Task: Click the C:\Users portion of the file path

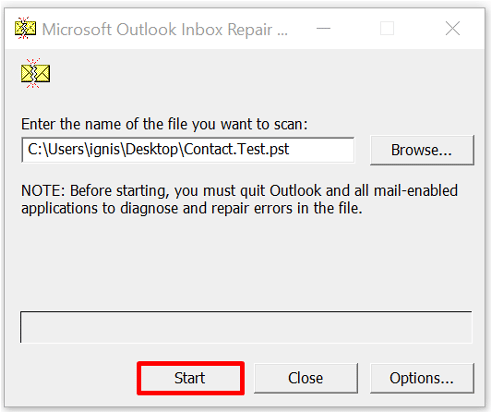Action: [55, 149]
